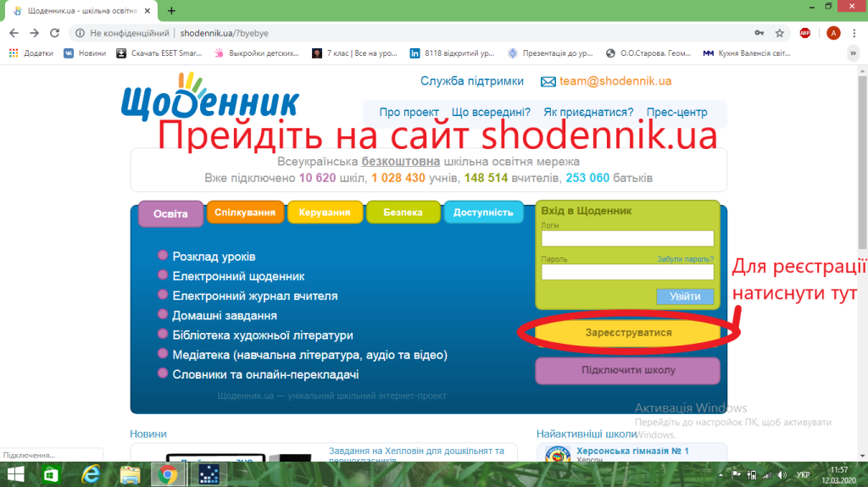Open the Новини VK bookmark

85,53
